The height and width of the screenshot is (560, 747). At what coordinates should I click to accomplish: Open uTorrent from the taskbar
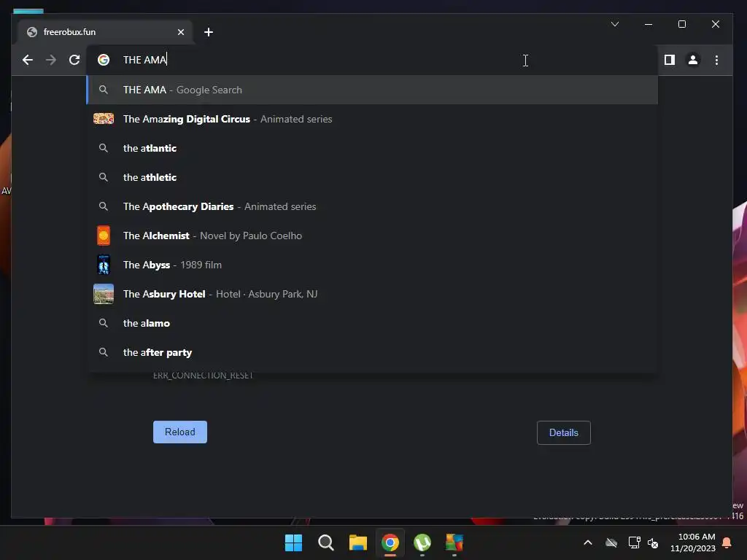click(x=422, y=542)
